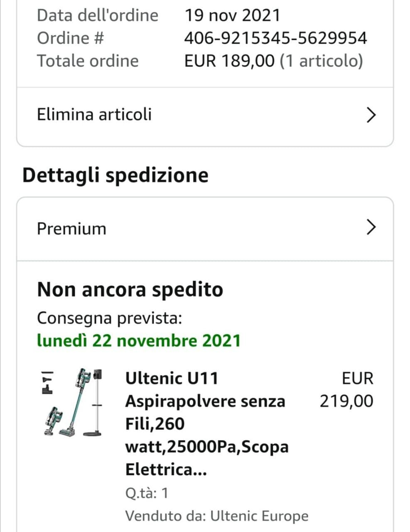Image resolution: width=410 pixels, height=532 pixels.
Task: Tap the chevron beside Elimina articoli
Action: click(x=371, y=115)
